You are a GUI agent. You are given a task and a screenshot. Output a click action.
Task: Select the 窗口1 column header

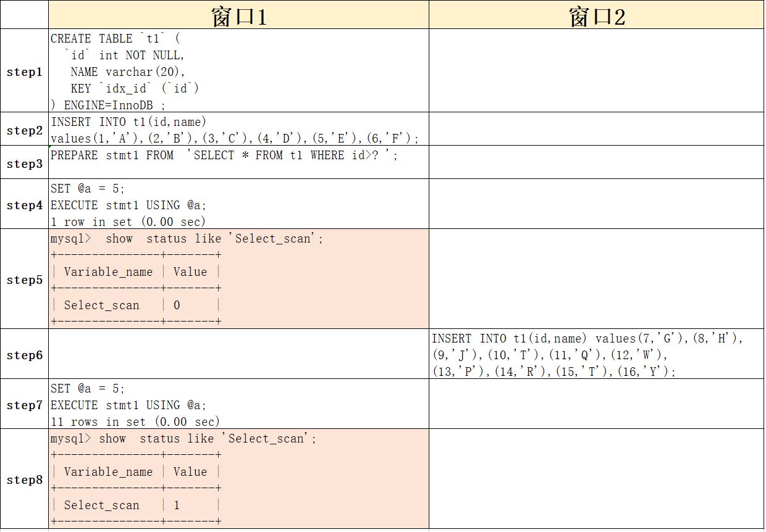(x=238, y=15)
